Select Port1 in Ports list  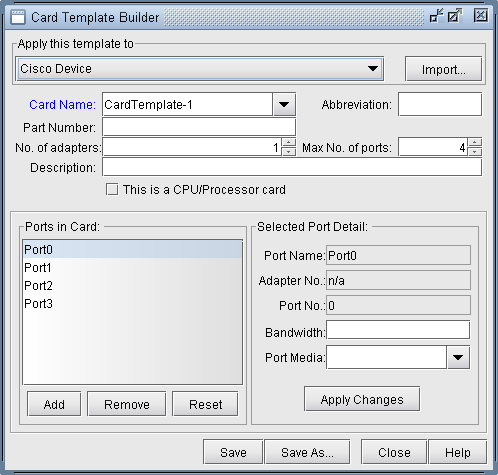(132, 268)
